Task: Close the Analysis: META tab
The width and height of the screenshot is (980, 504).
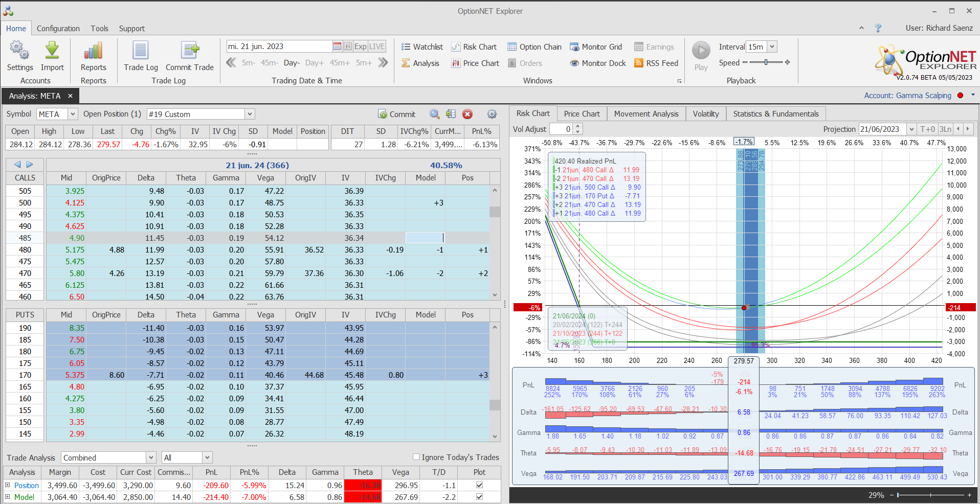Action: pyautogui.click(x=70, y=96)
